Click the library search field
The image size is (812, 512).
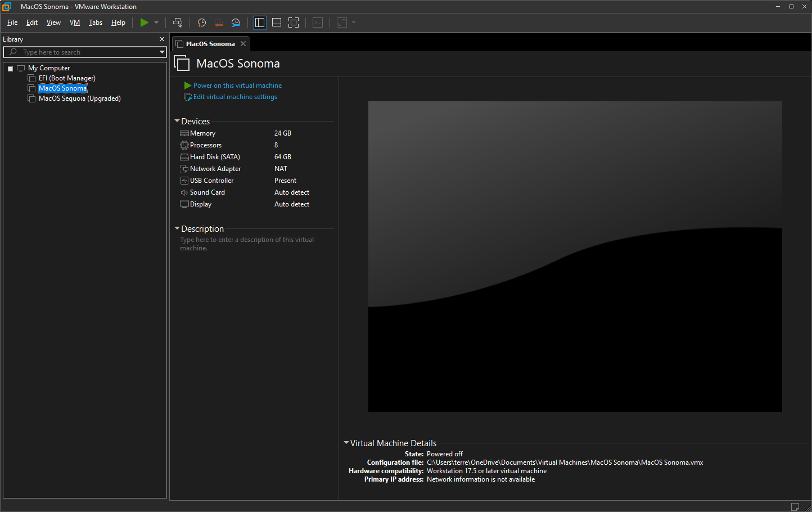coord(84,52)
